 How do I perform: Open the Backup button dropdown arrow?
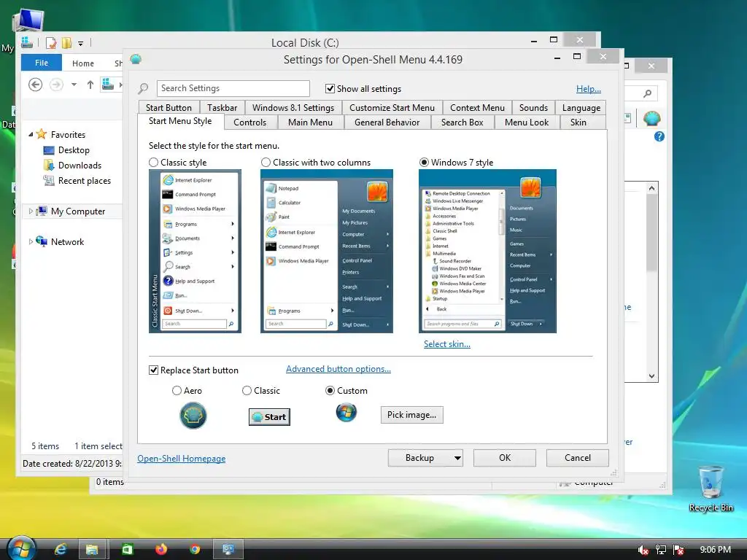coord(457,458)
